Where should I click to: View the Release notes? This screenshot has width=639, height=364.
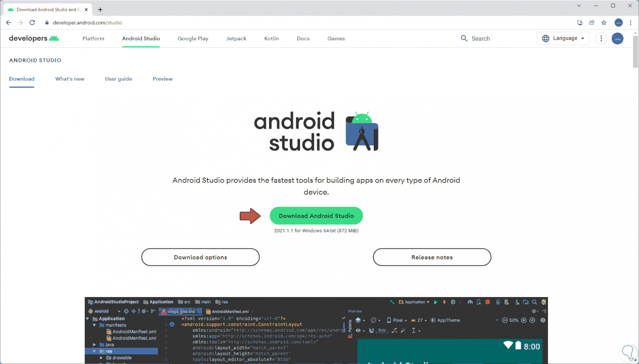(x=432, y=257)
